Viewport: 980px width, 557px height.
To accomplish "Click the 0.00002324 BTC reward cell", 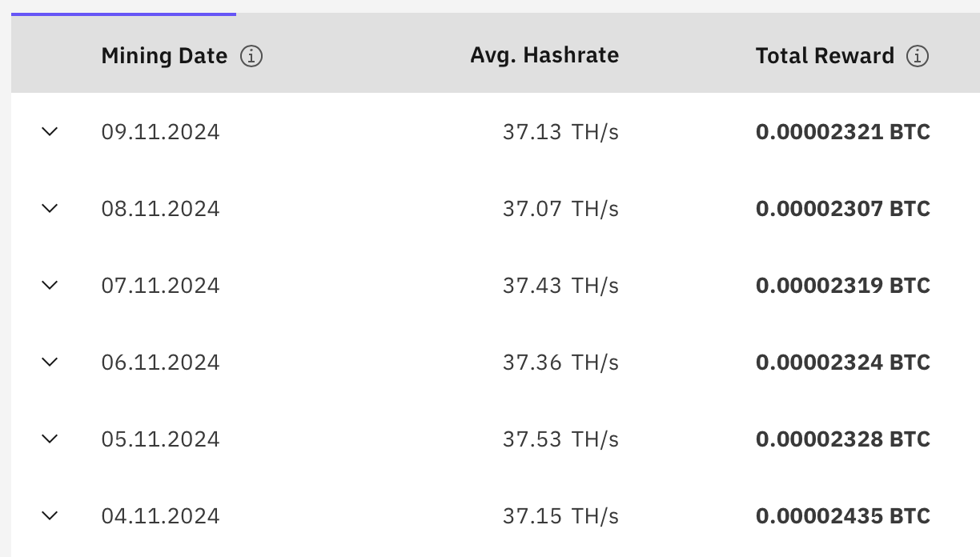I will point(842,363).
